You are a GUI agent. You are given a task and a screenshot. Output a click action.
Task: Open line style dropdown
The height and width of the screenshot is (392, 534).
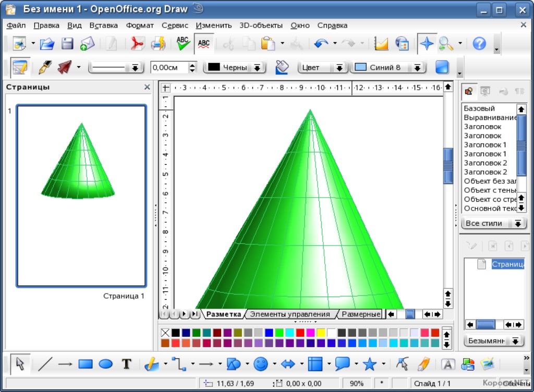[135, 68]
